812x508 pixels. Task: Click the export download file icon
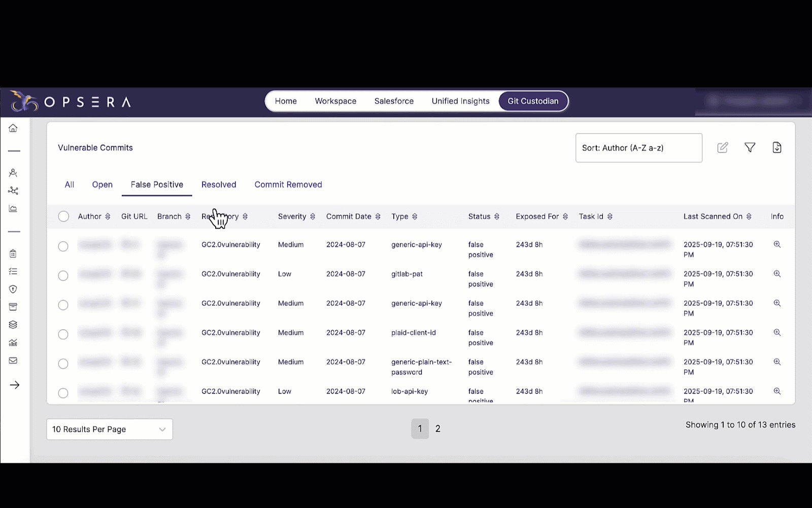coord(776,148)
